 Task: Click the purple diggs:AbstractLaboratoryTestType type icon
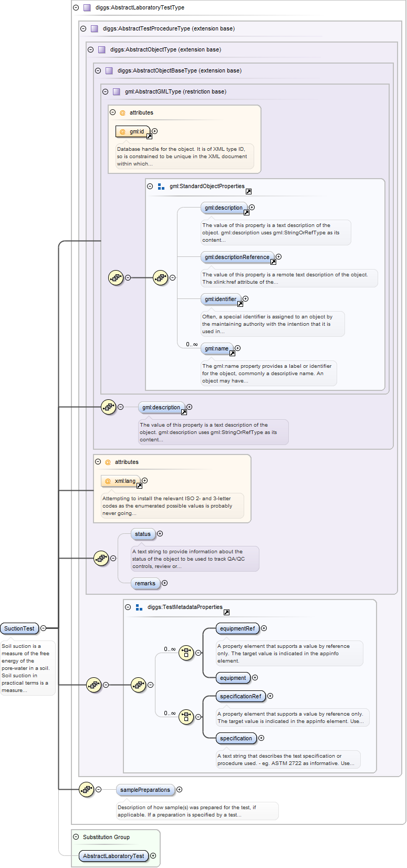tap(87, 8)
